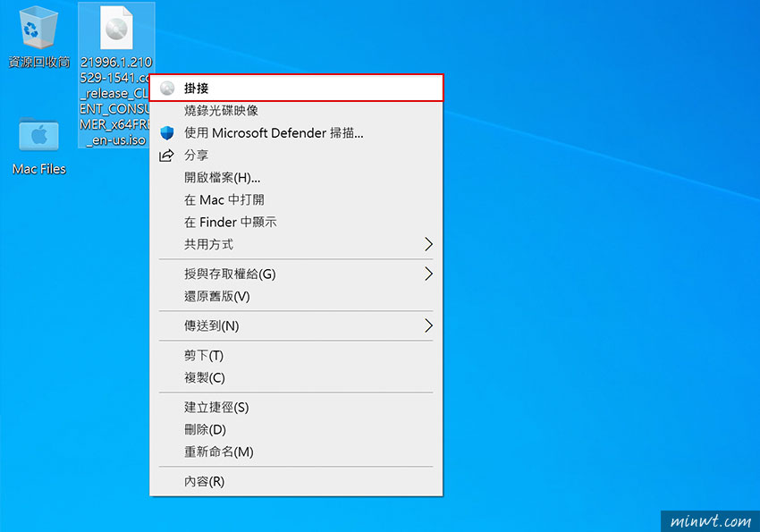Screen dimensions: 760x532
Task: Select the ISO disc image file icon
Action: [116, 28]
